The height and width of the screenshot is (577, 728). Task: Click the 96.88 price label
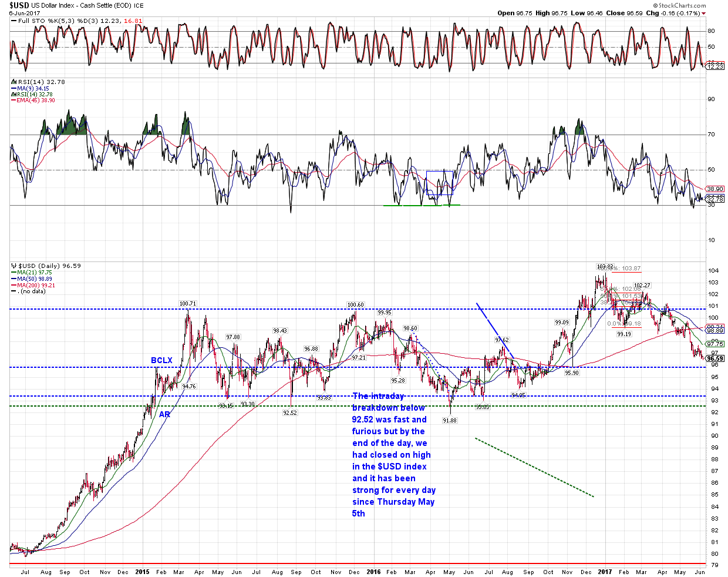[311, 349]
